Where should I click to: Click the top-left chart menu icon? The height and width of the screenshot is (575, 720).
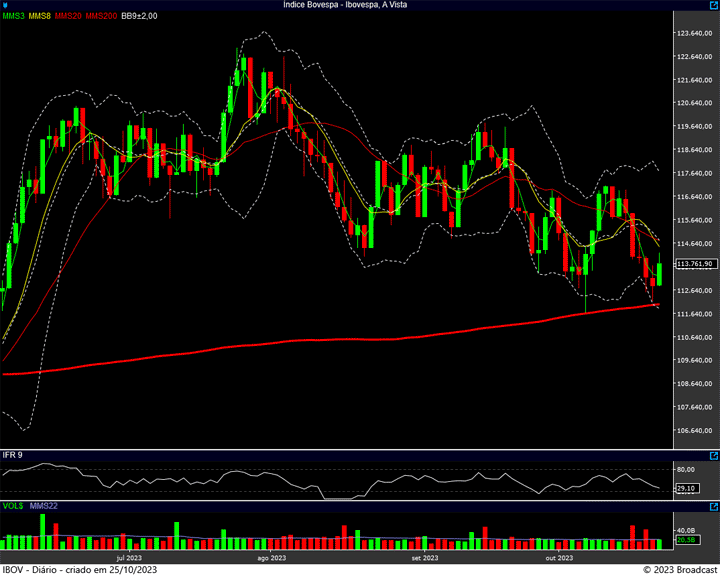point(6,5)
